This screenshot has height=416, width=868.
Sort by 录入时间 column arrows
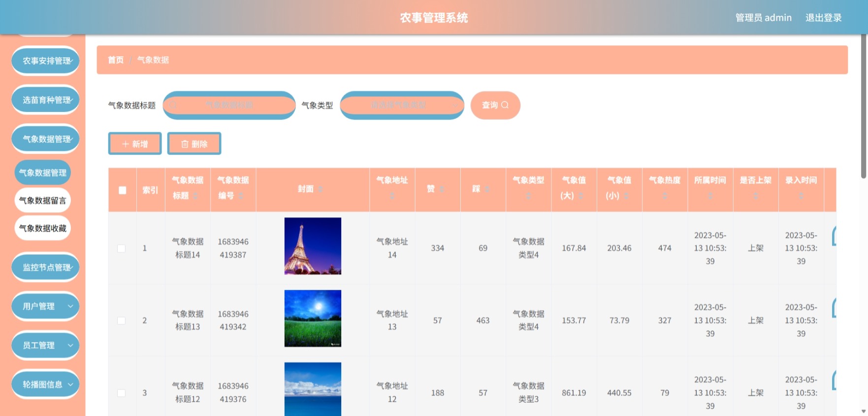coord(801,196)
